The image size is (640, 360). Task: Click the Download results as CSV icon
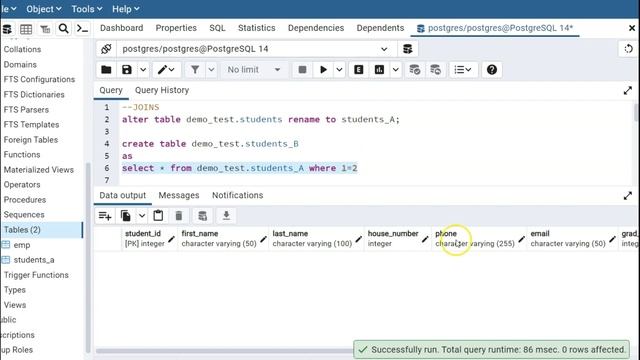[x=226, y=216]
